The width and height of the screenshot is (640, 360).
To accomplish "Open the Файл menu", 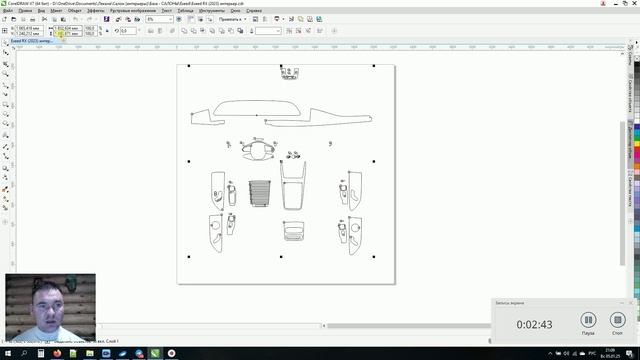I will [x=8, y=11].
